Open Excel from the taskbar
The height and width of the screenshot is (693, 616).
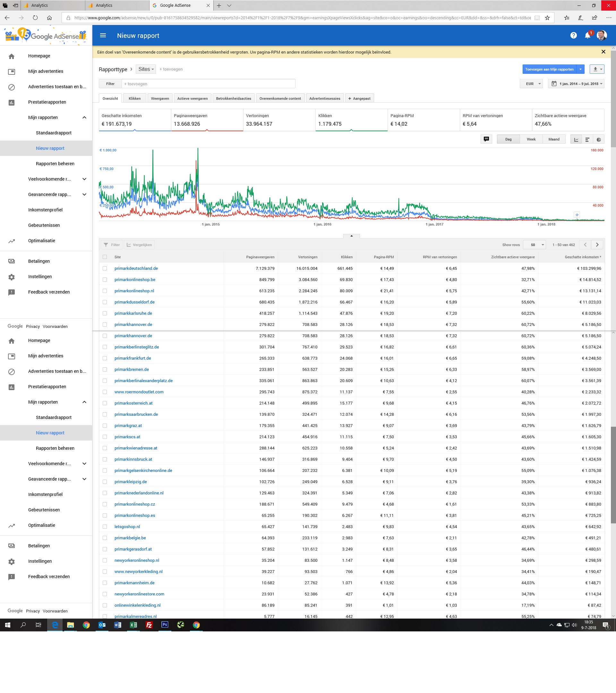(133, 625)
